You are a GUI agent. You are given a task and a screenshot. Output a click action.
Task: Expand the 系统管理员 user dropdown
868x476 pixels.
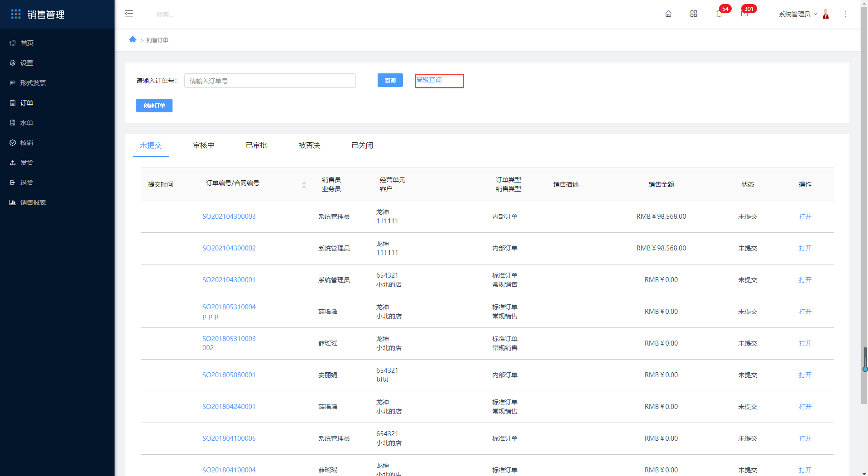(x=798, y=14)
